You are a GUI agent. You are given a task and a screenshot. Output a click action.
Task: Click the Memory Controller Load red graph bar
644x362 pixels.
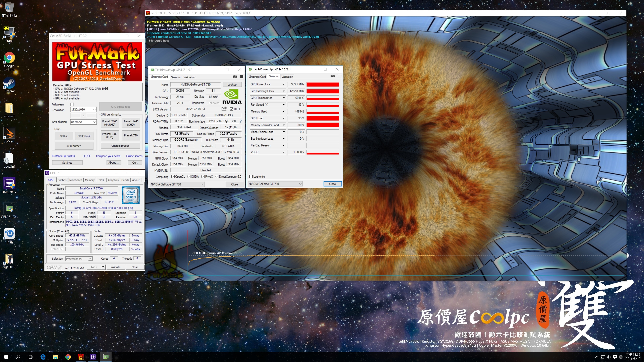pos(323,125)
